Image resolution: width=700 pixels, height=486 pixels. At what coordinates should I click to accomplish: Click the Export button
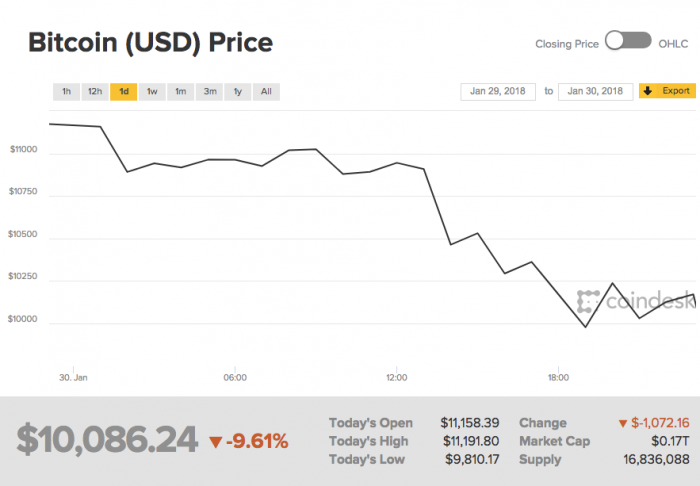(667, 91)
